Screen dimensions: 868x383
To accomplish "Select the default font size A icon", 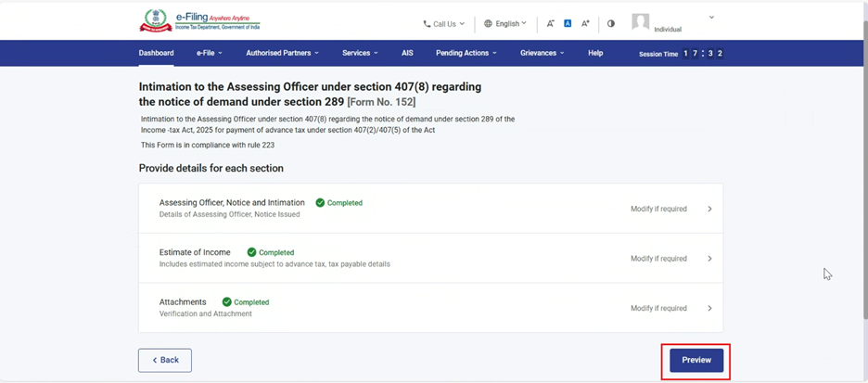I will 568,23.
